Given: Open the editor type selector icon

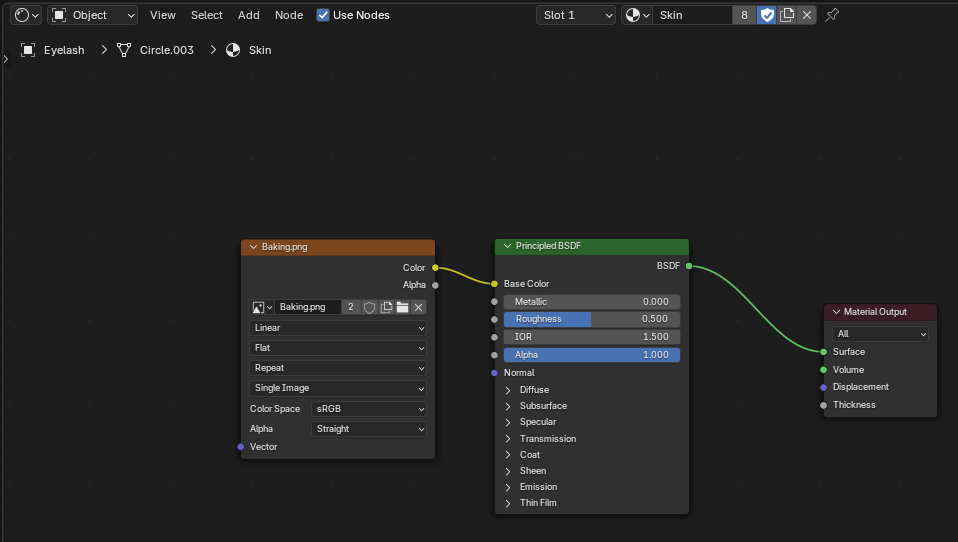Looking at the screenshot, I should point(26,15).
